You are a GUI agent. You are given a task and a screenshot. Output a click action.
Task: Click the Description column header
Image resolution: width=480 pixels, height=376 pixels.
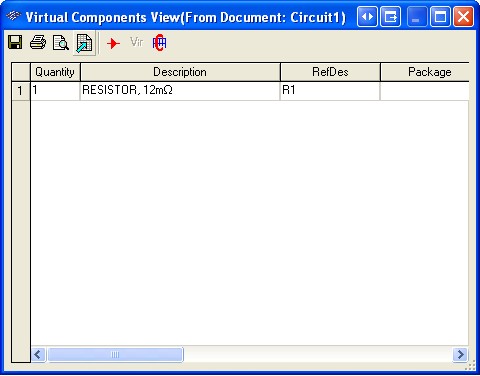(x=180, y=72)
